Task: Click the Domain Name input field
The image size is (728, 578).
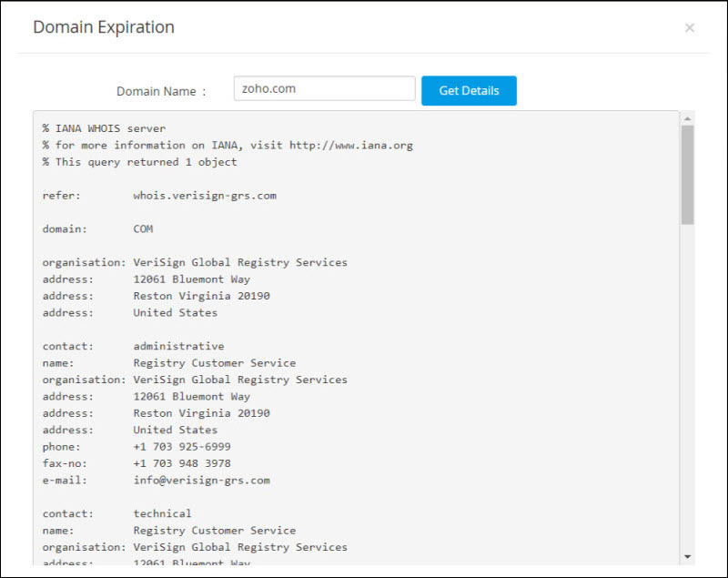Action: 324,89
